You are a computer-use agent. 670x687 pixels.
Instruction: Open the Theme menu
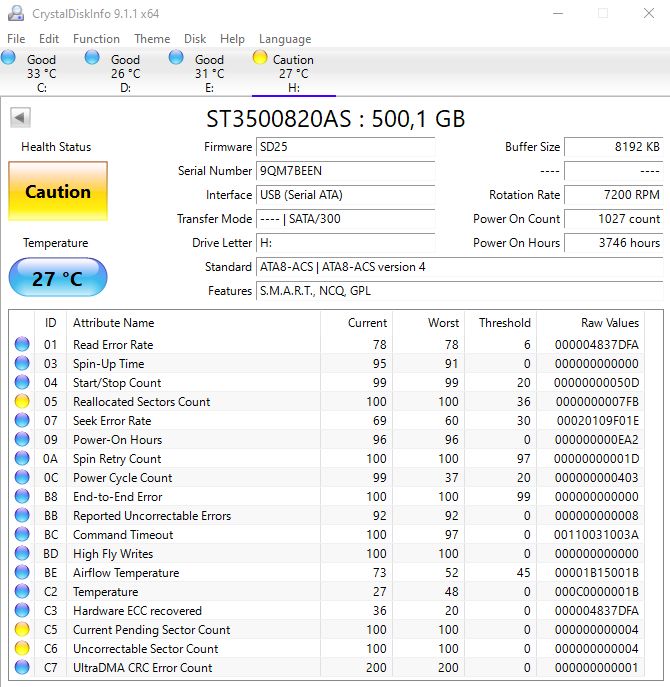click(152, 39)
